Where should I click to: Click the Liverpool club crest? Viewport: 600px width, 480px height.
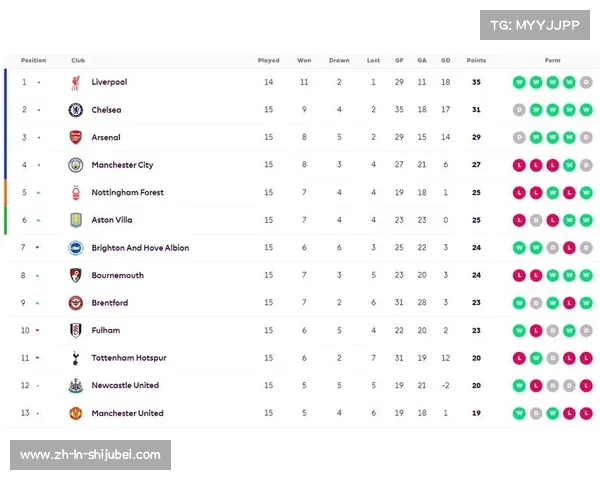pos(76,83)
